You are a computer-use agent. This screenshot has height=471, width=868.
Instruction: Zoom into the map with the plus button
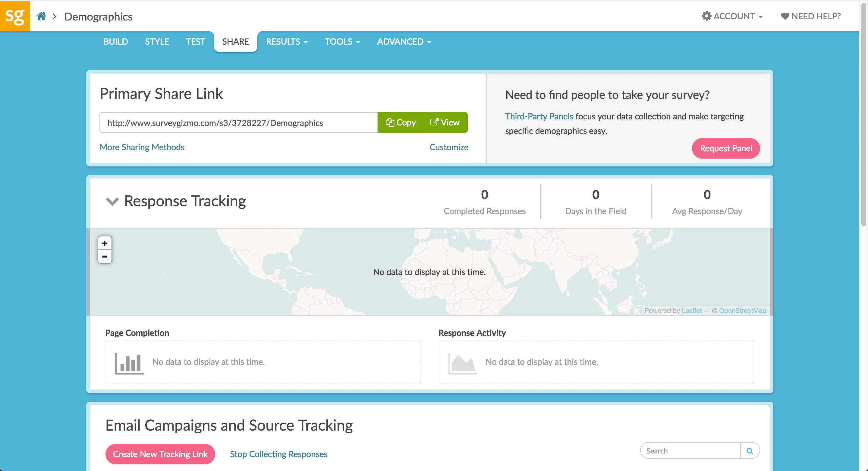click(105, 243)
